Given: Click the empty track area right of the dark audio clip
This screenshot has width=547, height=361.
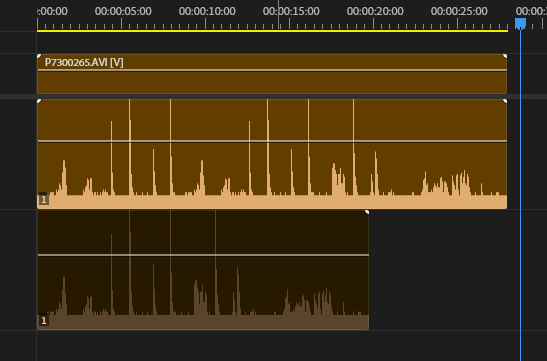Looking at the screenshot, I should click(443, 270).
